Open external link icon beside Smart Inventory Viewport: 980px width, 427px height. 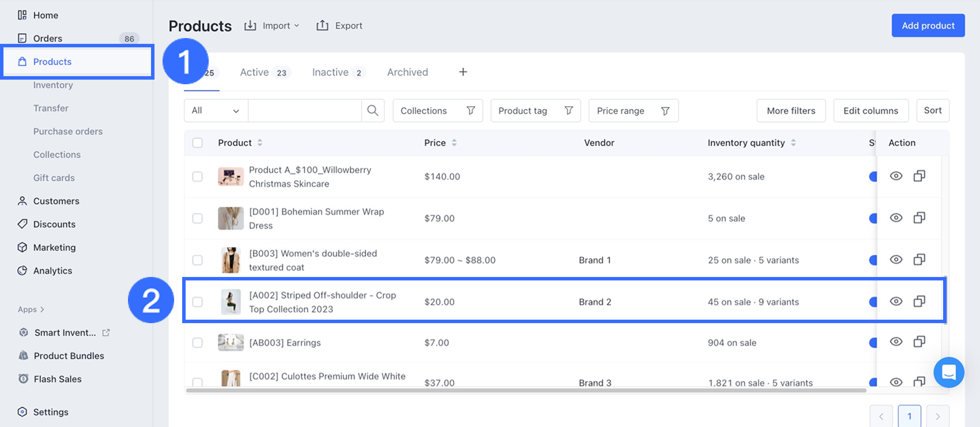pyautogui.click(x=106, y=332)
